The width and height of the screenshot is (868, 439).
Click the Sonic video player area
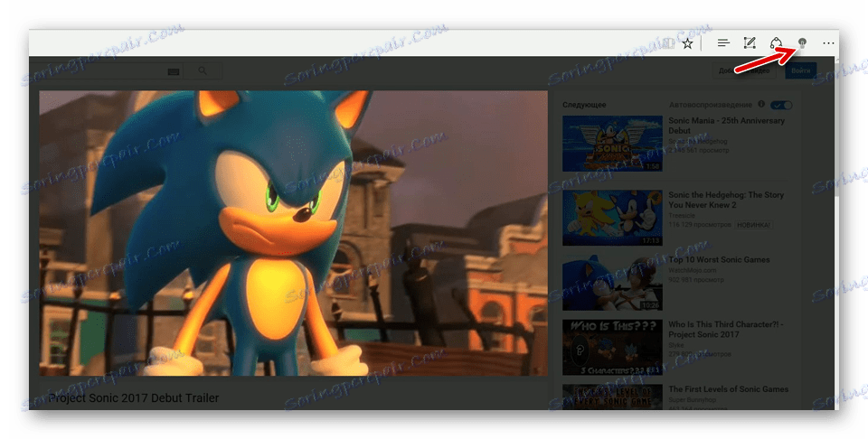[293, 233]
